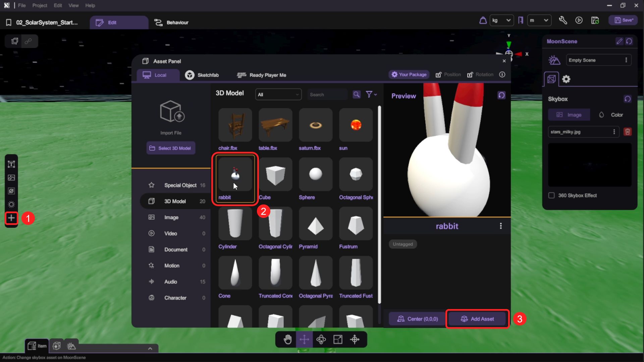Screen dimensions: 644x362
Task: Select the hand pan tool
Action: point(287,340)
